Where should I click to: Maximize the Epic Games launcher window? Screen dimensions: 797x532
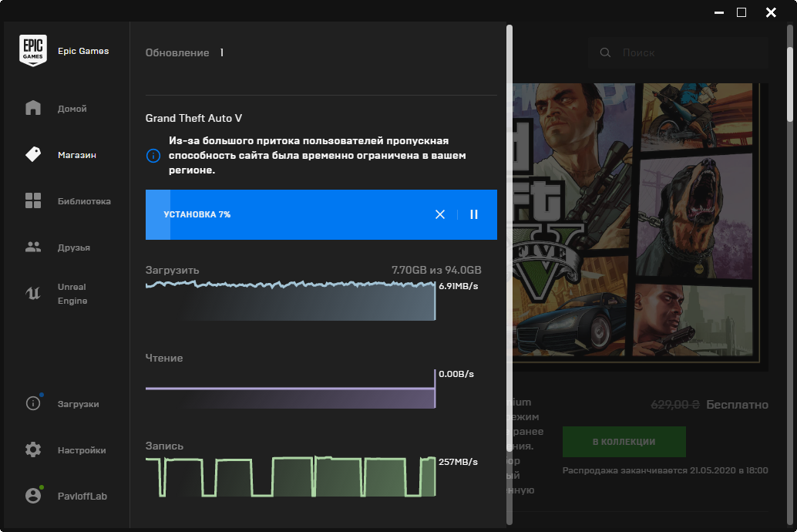click(x=742, y=12)
